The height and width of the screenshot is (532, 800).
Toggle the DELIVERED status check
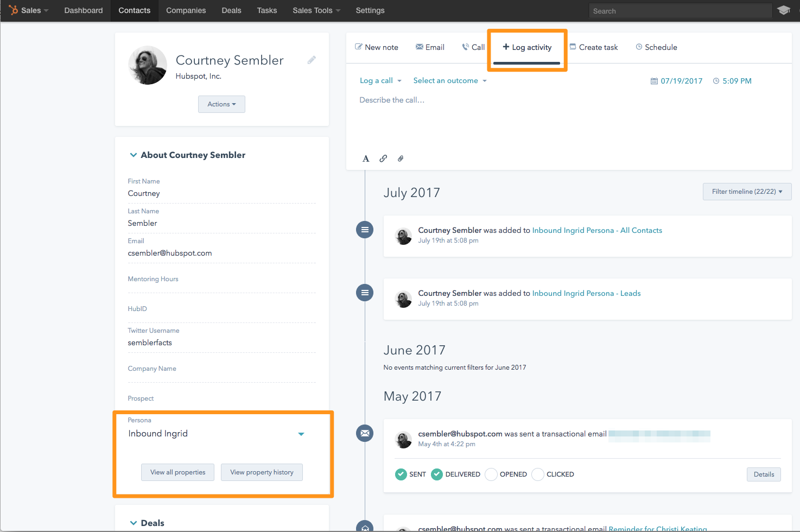coord(437,474)
